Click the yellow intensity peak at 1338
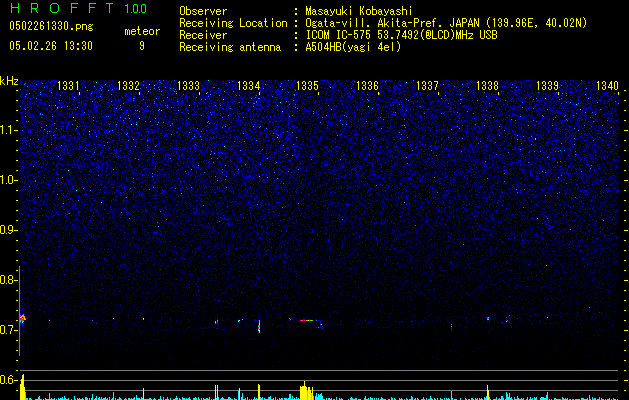The height and width of the screenshot is (400, 629). tap(487, 392)
